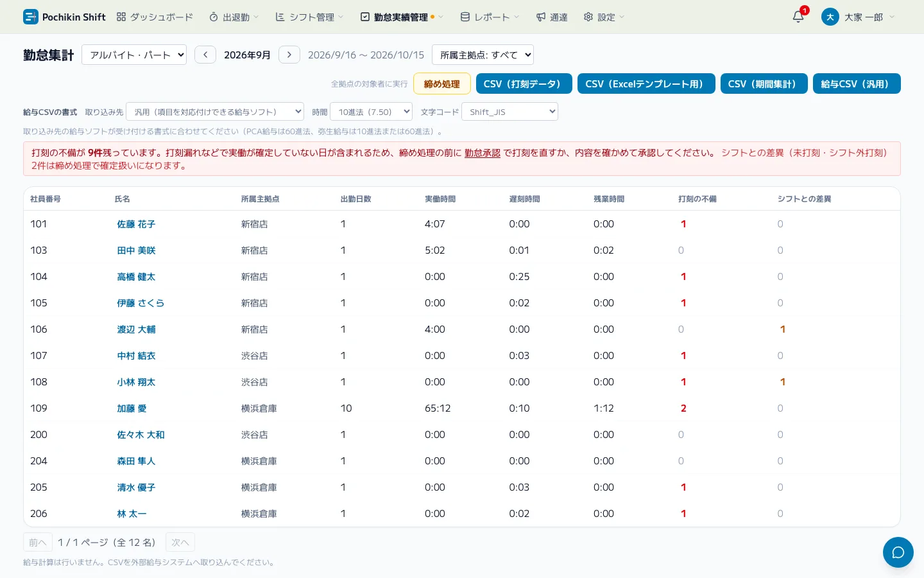Open the notification bell icon

pyautogui.click(x=798, y=17)
